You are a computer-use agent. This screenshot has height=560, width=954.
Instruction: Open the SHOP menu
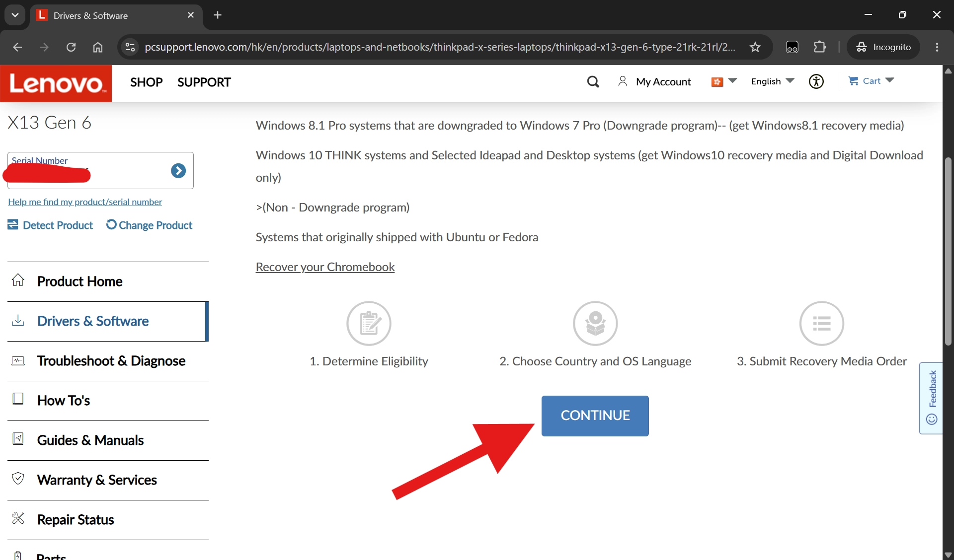coord(147,82)
